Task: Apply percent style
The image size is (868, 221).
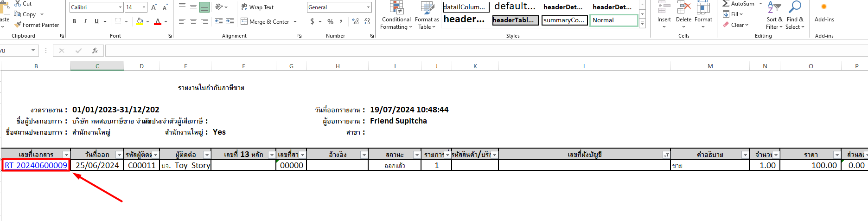Action: (x=330, y=21)
